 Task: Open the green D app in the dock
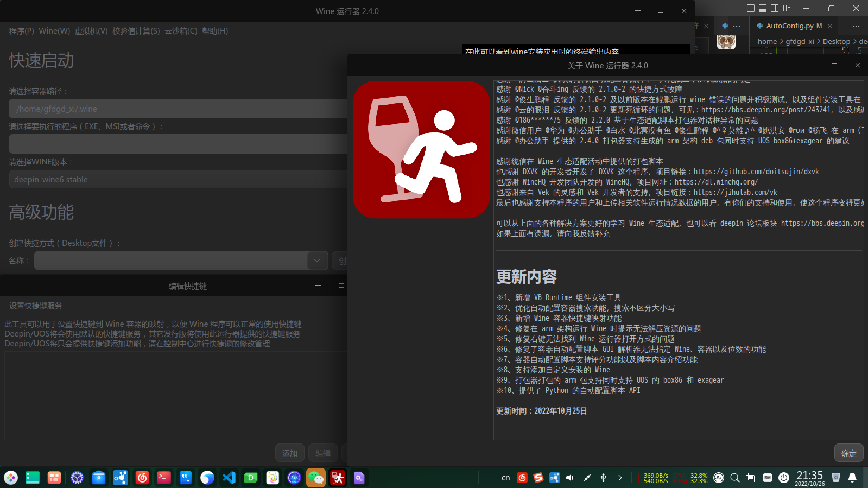click(251, 478)
